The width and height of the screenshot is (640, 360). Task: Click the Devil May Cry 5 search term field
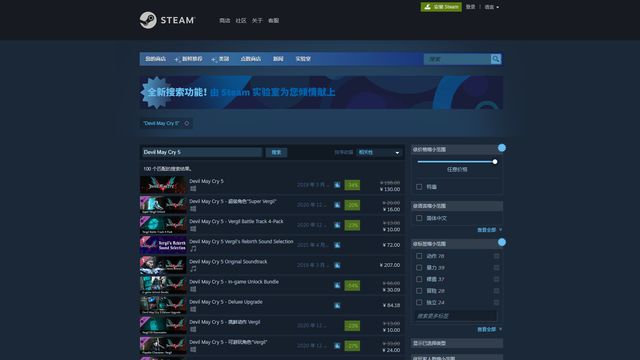201,152
